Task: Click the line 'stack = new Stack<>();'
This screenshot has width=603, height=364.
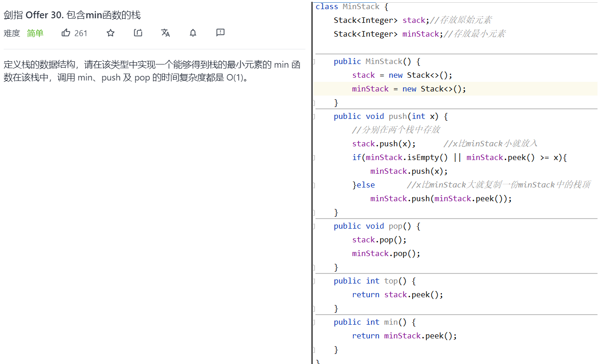Action: pos(402,75)
